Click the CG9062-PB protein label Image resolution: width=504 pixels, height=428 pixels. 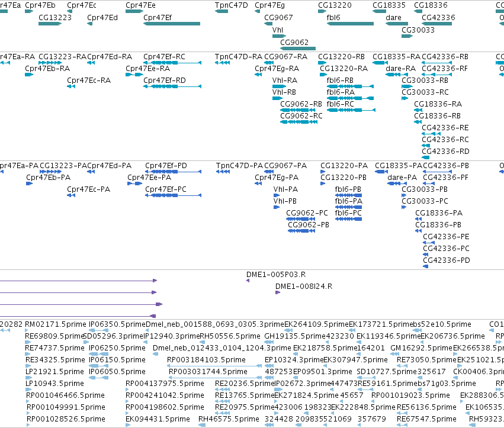coord(309,225)
